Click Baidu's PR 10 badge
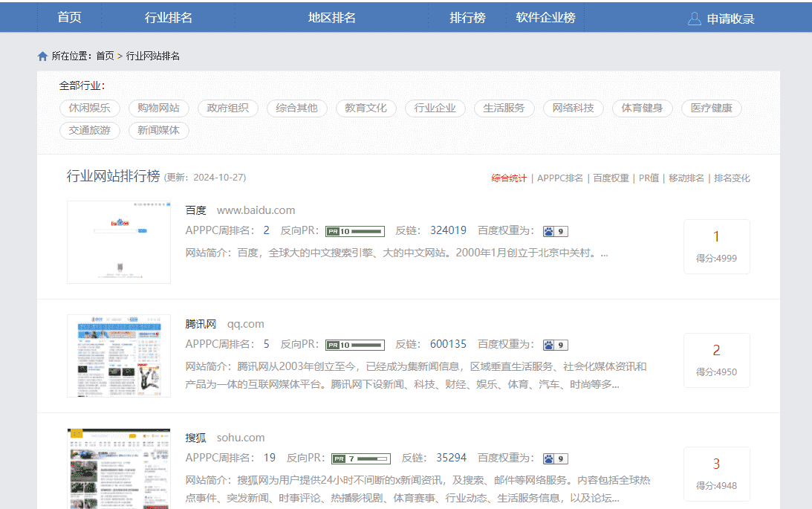This screenshot has height=509, width=812. [354, 231]
